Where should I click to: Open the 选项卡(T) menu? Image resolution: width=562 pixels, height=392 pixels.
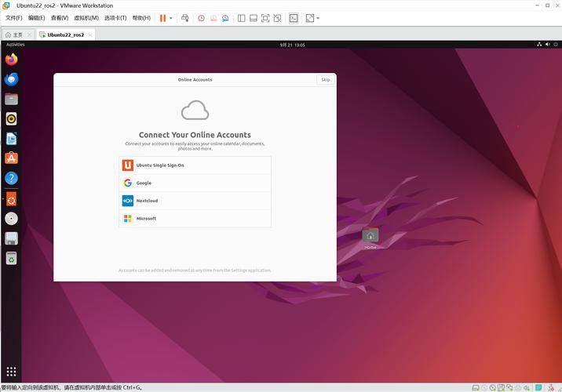coord(115,18)
